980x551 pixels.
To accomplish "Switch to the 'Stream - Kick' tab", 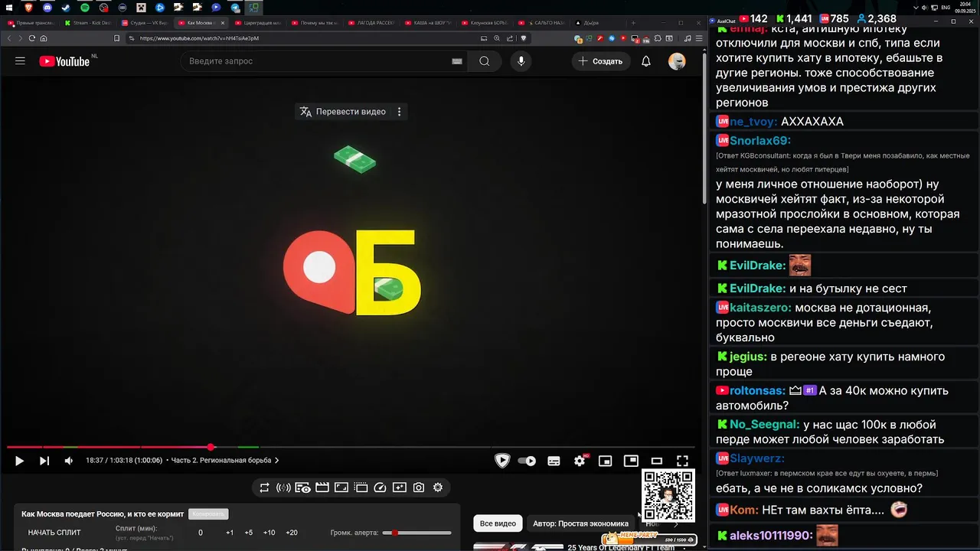I will [87, 23].
